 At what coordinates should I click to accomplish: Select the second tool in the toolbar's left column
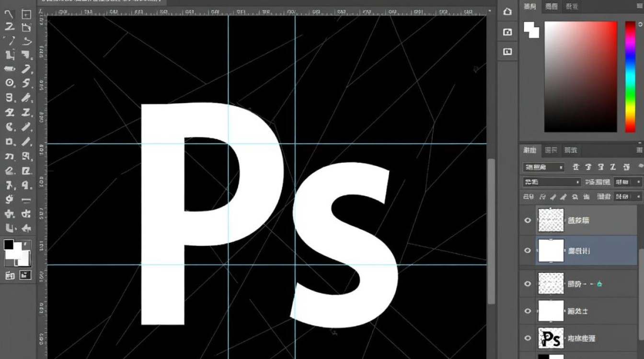(x=9, y=27)
